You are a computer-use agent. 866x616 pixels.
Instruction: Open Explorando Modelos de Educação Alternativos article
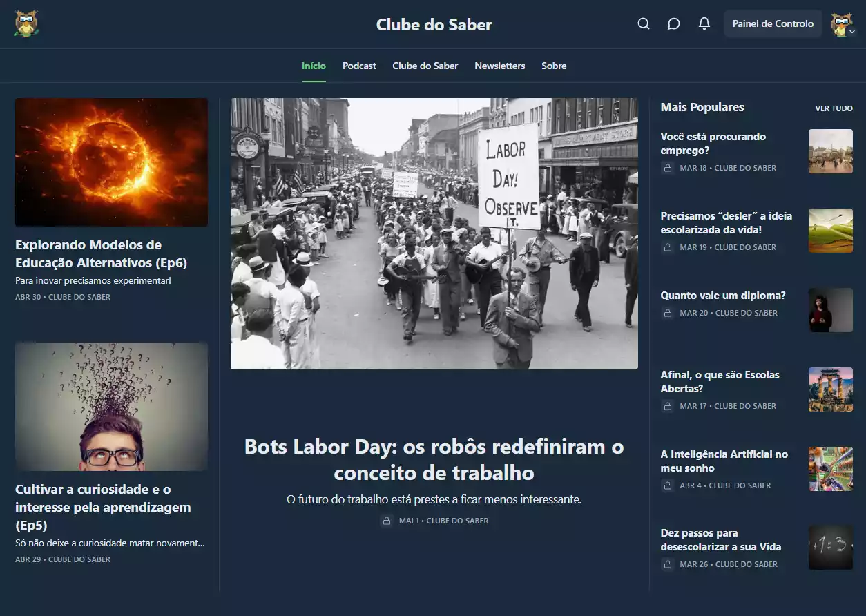point(101,253)
